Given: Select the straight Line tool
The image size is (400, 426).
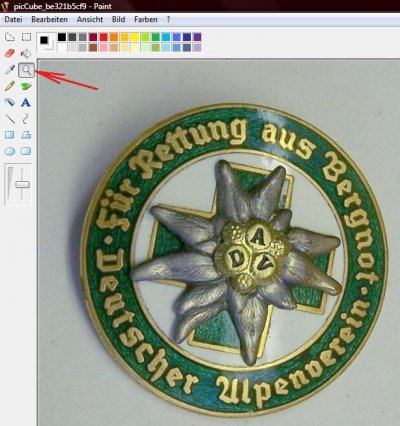Looking at the screenshot, I should click(x=10, y=119).
